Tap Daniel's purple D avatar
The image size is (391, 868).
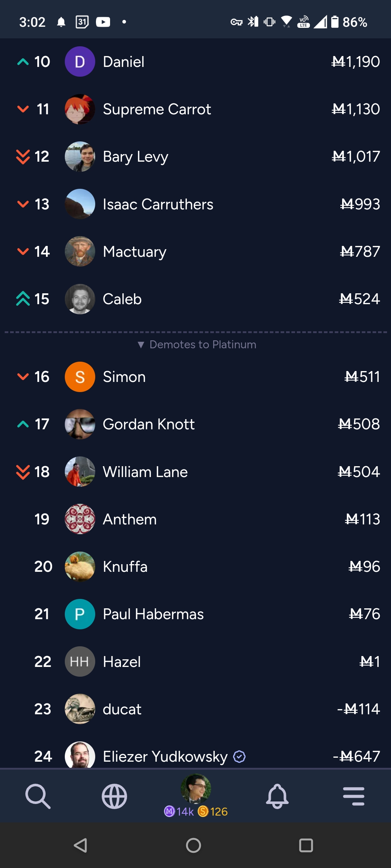pos(80,61)
